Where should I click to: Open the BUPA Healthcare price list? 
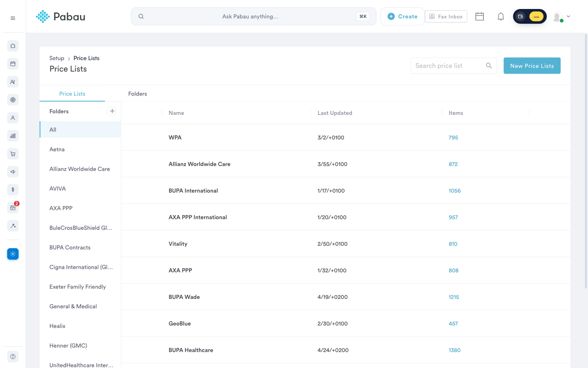346,350
